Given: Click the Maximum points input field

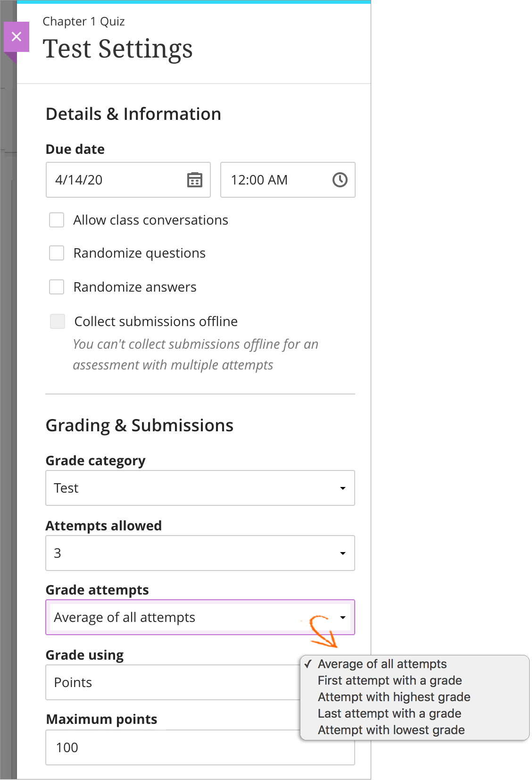Looking at the screenshot, I should click(x=200, y=747).
